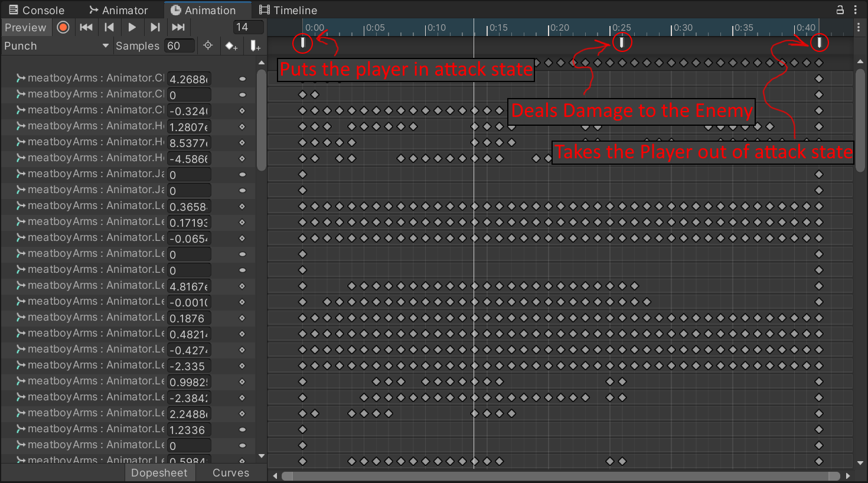Jump to first keyframe of the clip
Image resolution: width=868 pixels, height=483 pixels.
86,27
